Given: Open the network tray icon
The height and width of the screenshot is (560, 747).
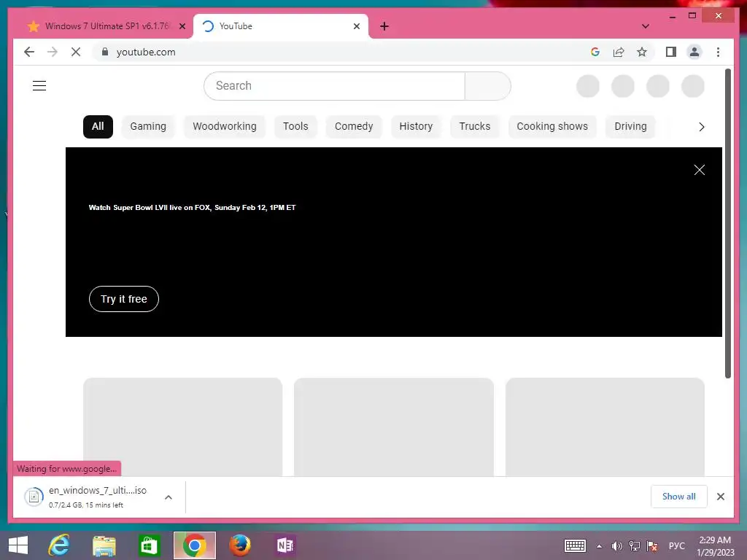Looking at the screenshot, I should (x=634, y=546).
